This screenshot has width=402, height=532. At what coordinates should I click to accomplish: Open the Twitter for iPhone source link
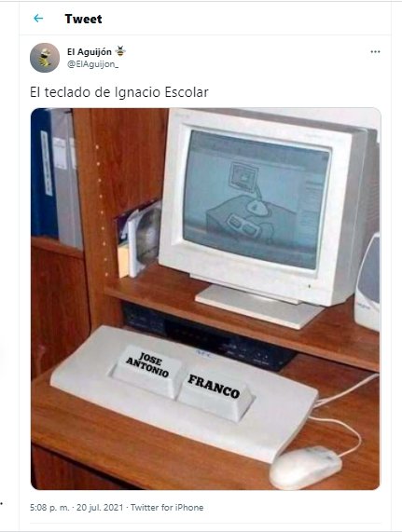pyautogui.click(x=167, y=508)
